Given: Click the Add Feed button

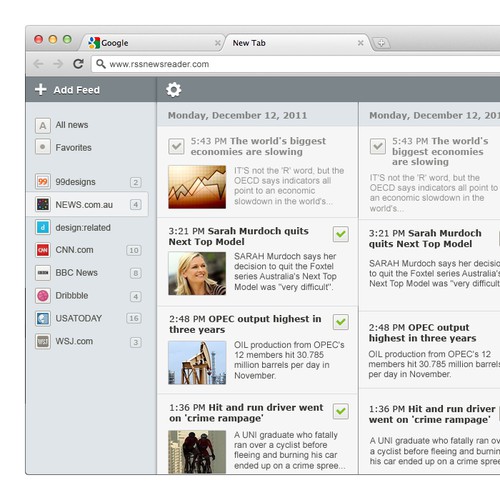Looking at the screenshot, I should (x=67, y=90).
